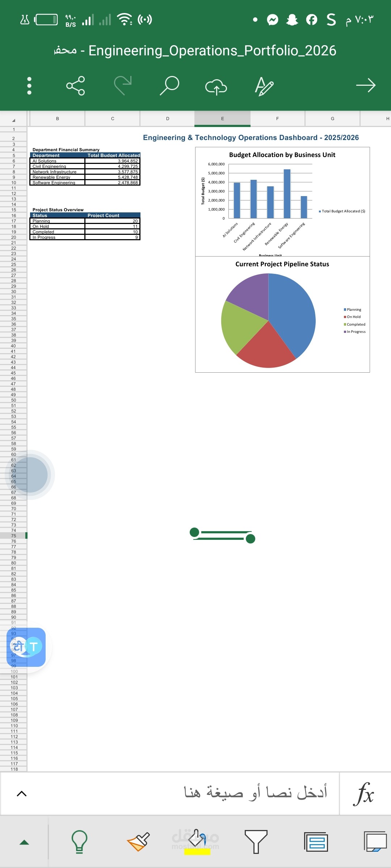Tap the 'Project Count' header cell
Image resolution: width=391 pixels, height=868 pixels.
[x=113, y=215]
